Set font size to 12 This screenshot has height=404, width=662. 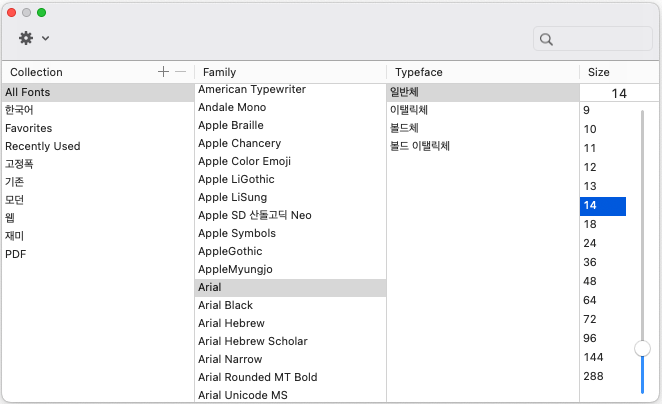(603, 167)
